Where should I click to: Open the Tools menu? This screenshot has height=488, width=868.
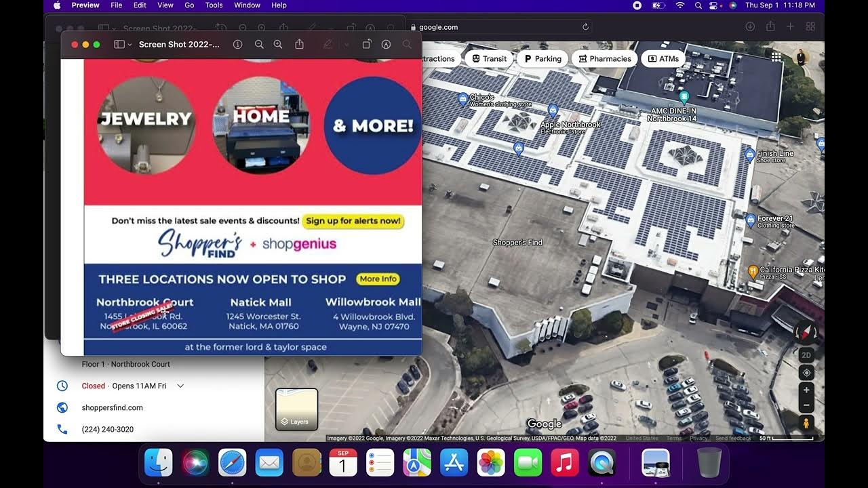pyautogui.click(x=214, y=5)
